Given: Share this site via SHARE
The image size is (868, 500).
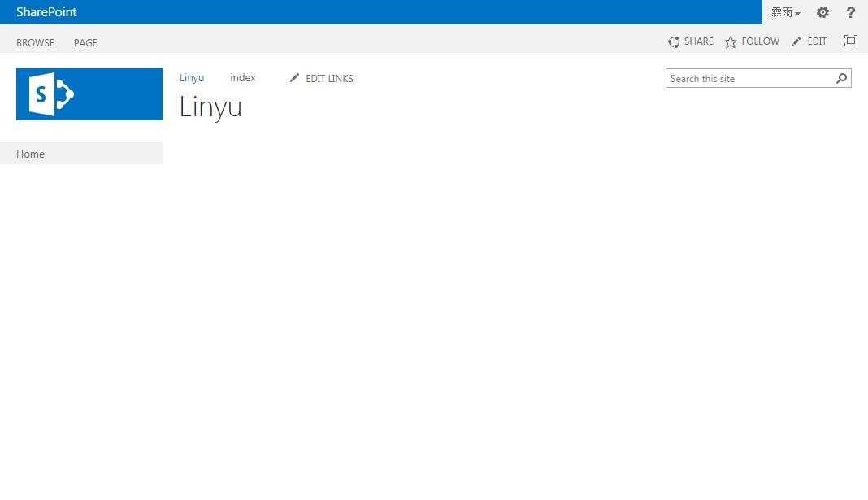Looking at the screenshot, I should click(690, 41).
